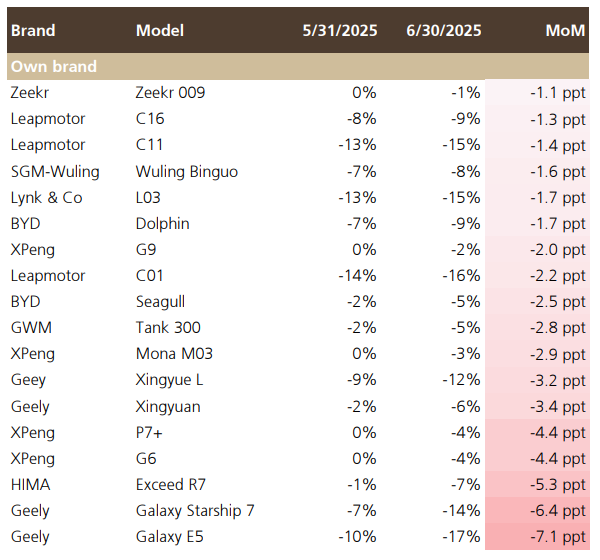Click the Brand column header
This screenshot has height=560, width=600.
pos(31,30)
